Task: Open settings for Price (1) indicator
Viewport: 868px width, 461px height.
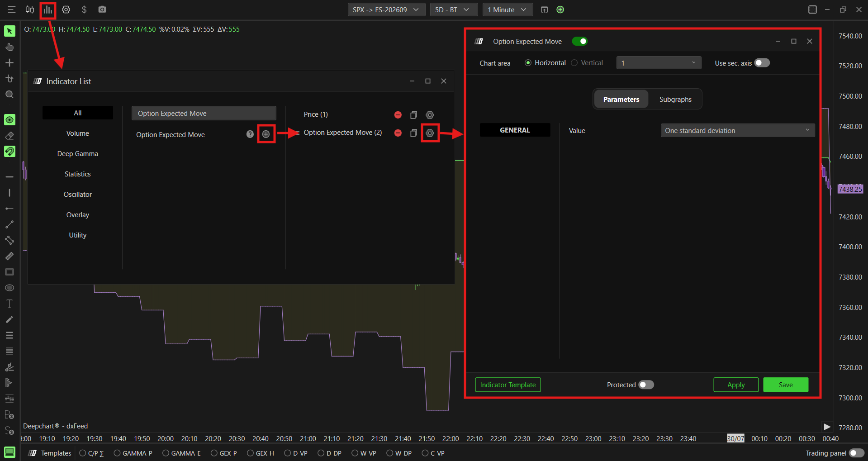Action: coord(430,115)
